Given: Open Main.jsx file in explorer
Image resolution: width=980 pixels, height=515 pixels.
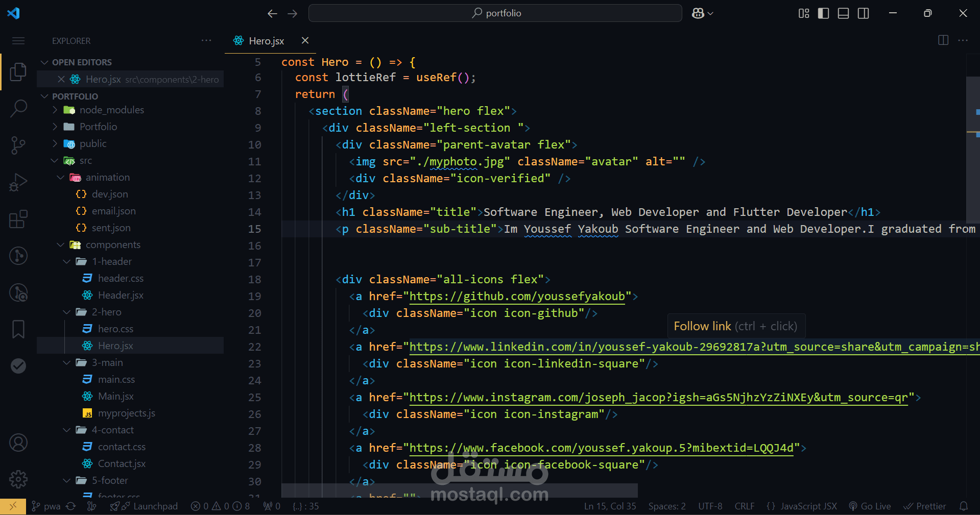Looking at the screenshot, I should pyautogui.click(x=115, y=396).
